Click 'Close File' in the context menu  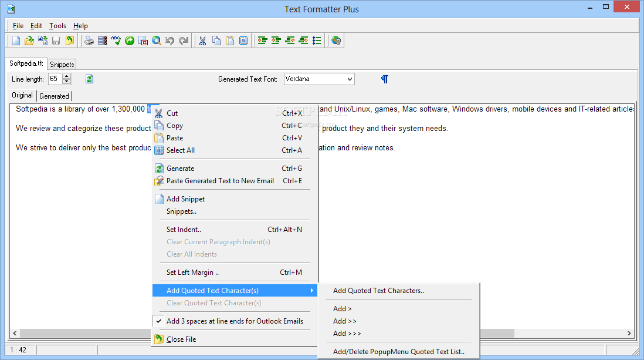pyautogui.click(x=181, y=339)
